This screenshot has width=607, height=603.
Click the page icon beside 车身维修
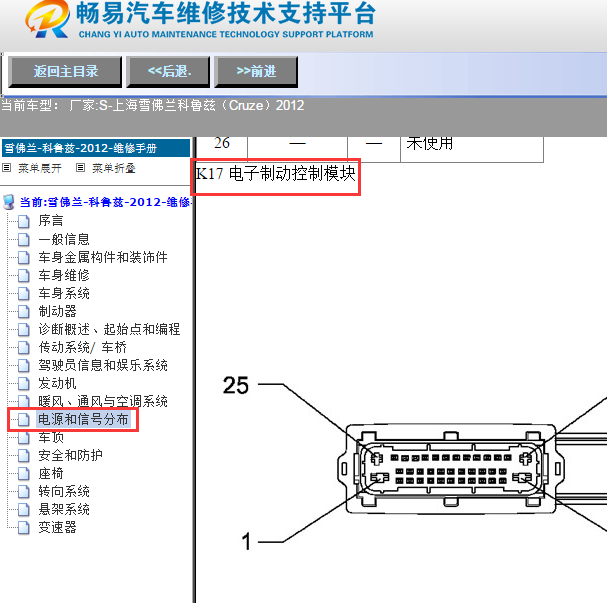coord(24,276)
